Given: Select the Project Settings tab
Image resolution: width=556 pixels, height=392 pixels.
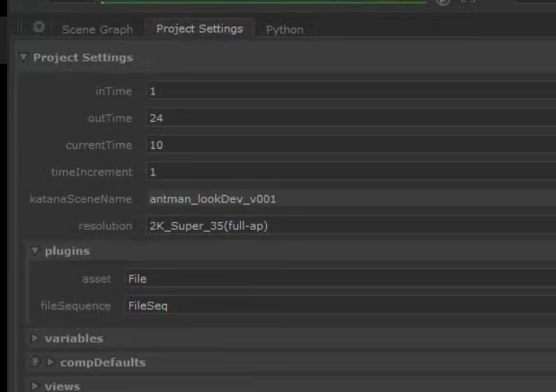Looking at the screenshot, I should [x=199, y=29].
